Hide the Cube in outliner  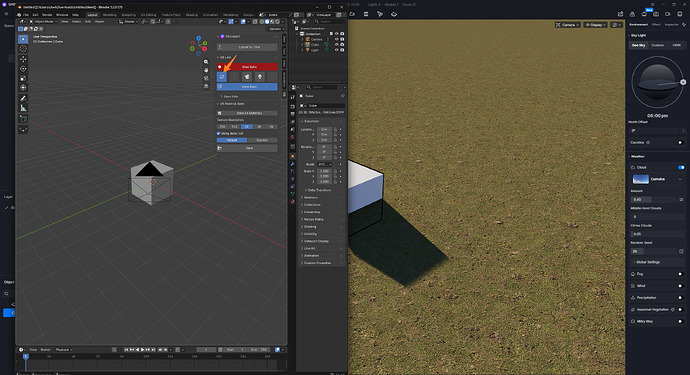point(337,44)
